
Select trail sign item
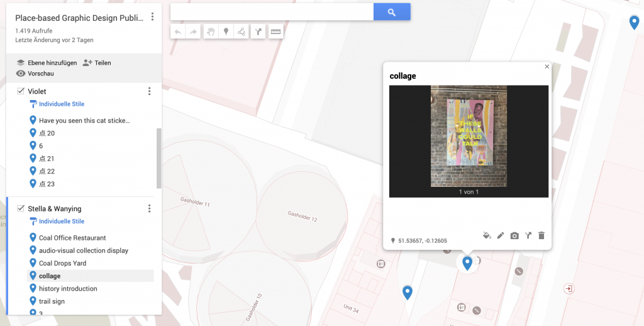(91, 301)
